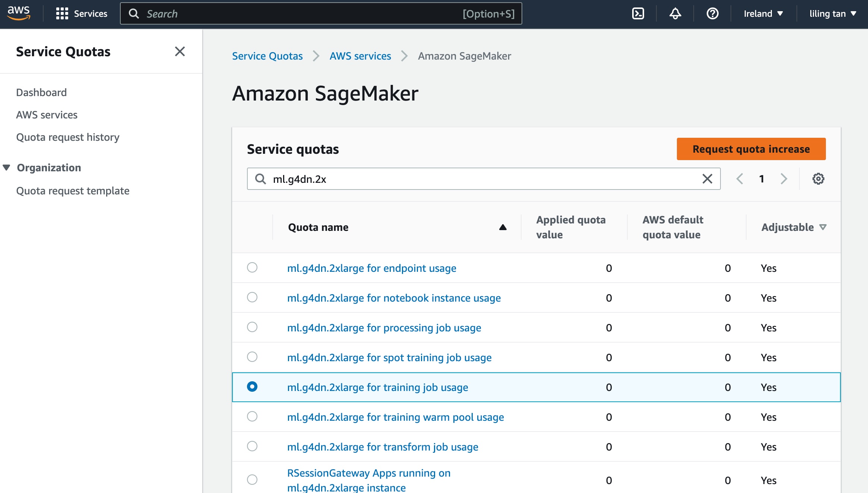Go to next page of quotas
The image size is (868, 493).
click(784, 179)
